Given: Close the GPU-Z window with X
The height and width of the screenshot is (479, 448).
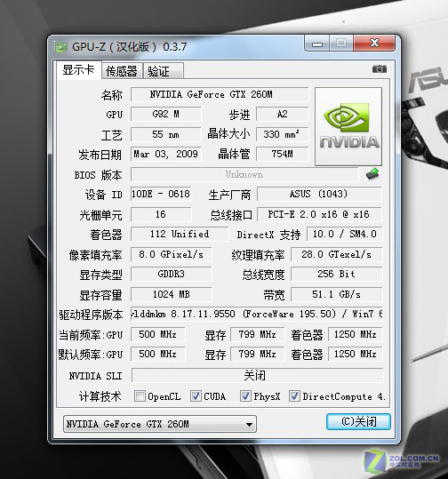Looking at the screenshot, I should pyautogui.click(x=374, y=43).
